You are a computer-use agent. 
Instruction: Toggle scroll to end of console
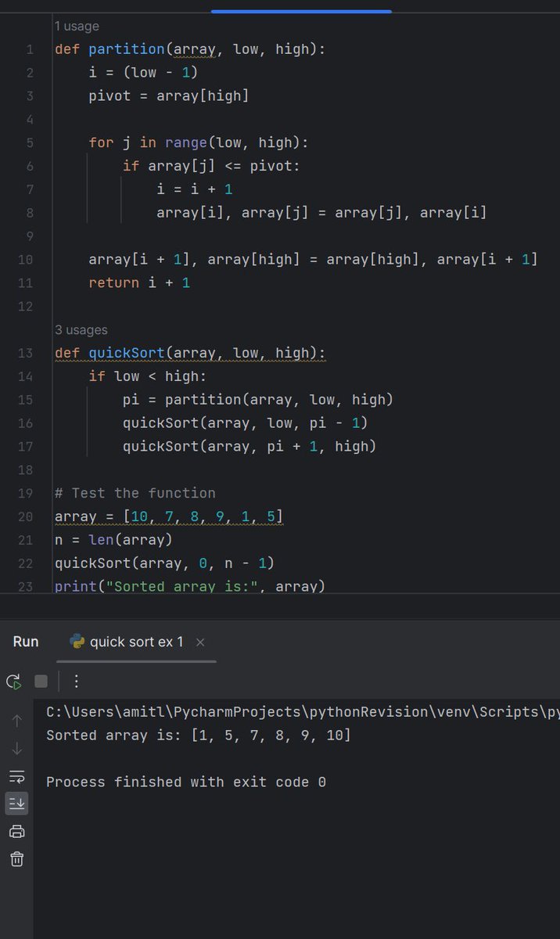click(x=17, y=803)
